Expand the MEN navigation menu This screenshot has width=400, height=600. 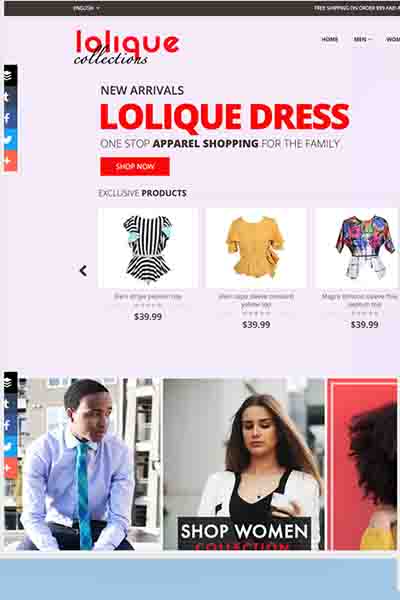pos(362,39)
